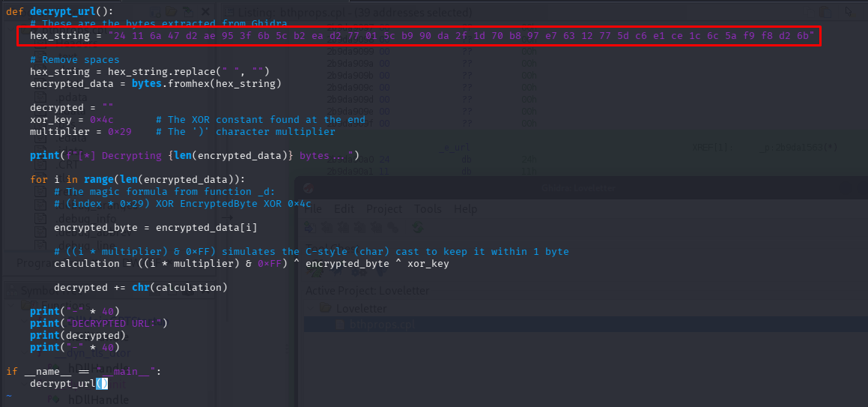
Task: Open the Project menu in Ghidra
Action: (384, 209)
